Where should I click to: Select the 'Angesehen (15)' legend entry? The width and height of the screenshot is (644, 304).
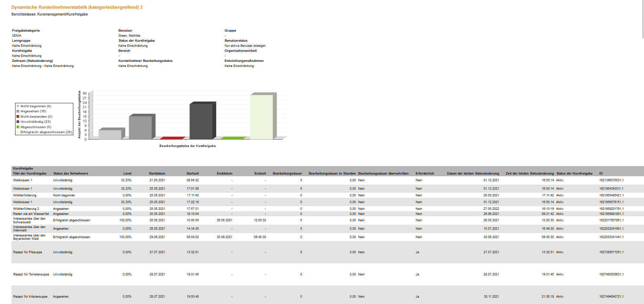tap(33, 111)
